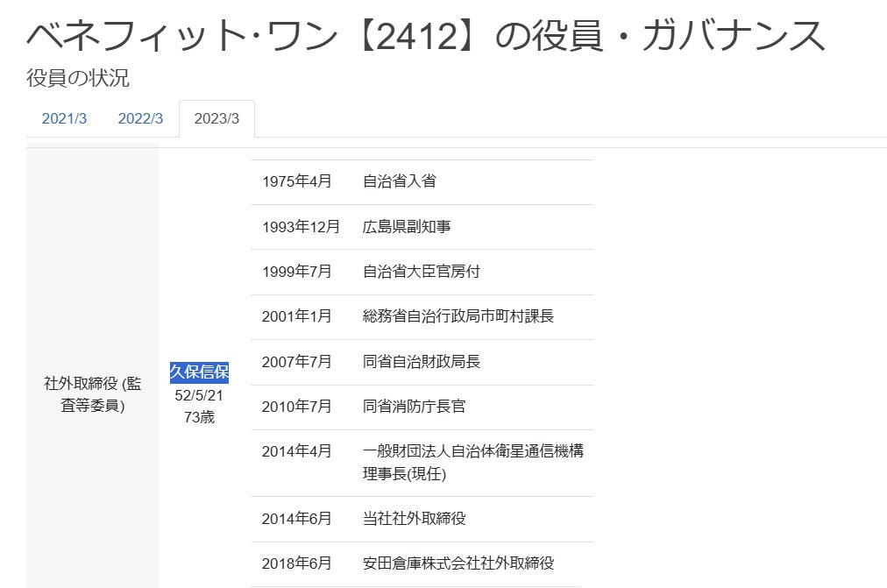Switch to the 2022/3 tab

(x=141, y=118)
